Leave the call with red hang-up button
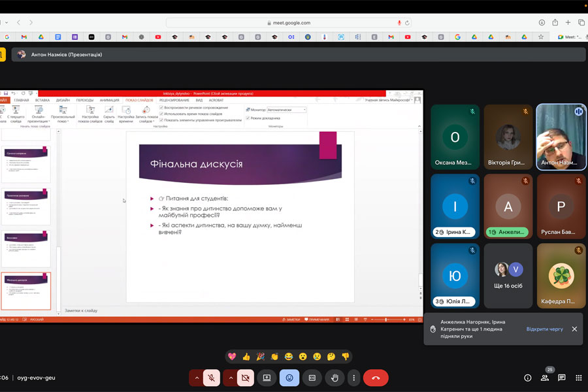The image size is (588, 392). (376, 378)
